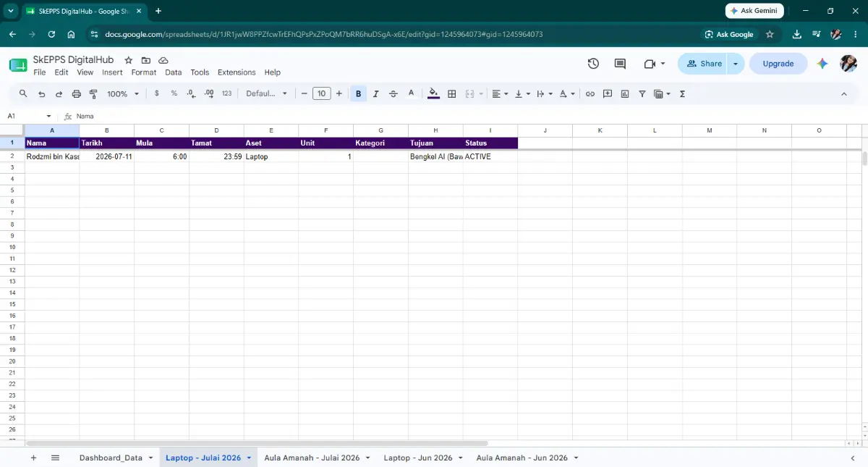Open the Extensions menu
The image size is (868, 467).
[x=237, y=72]
